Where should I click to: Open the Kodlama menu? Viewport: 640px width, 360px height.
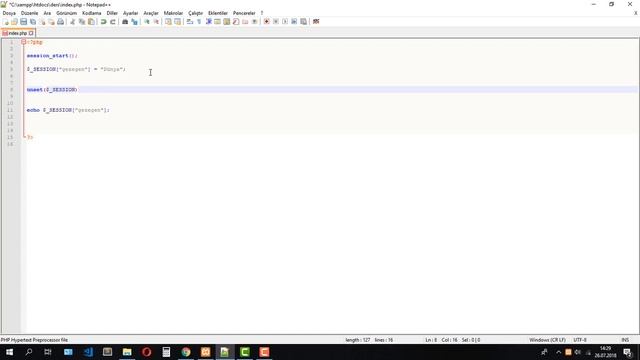91,13
